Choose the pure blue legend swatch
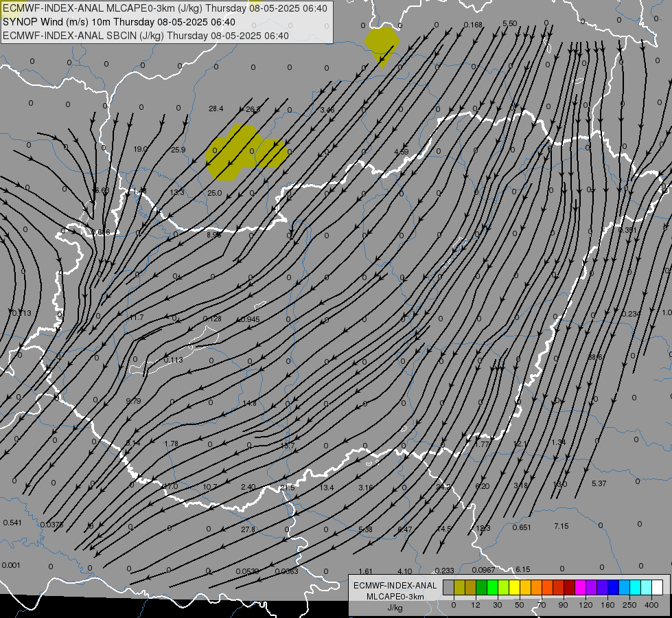 click(614, 588)
